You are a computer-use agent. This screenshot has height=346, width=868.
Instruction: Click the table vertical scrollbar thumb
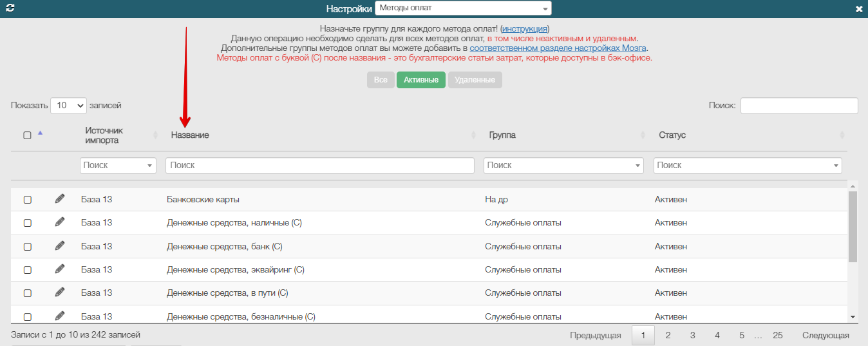click(853, 227)
